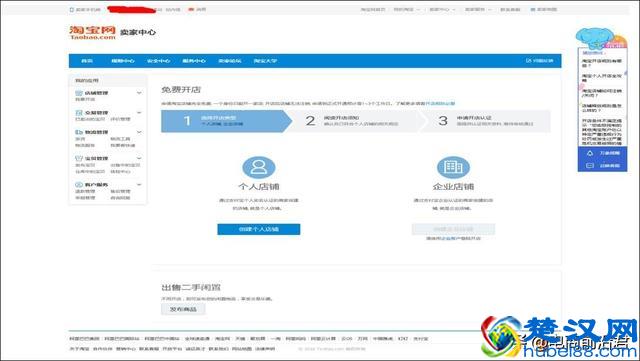Click the red cart icon in the top bar
Viewport: 640px width, 361px height.
click(191, 9)
